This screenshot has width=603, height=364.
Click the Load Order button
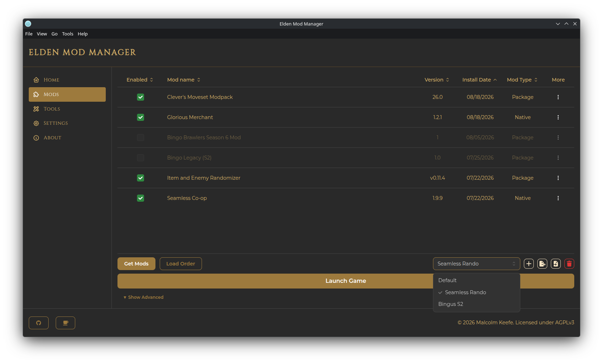click(x=181, y=264)
